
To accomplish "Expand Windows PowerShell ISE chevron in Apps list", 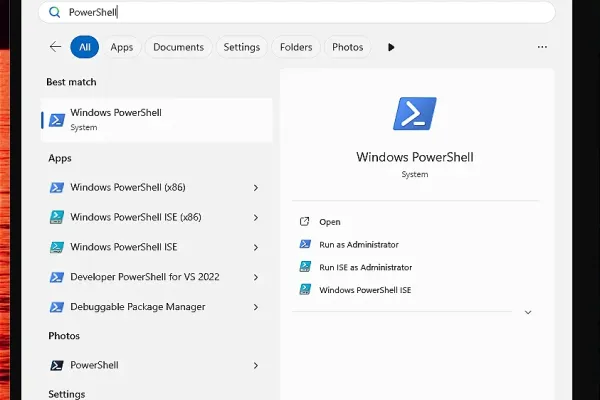I will click(256, 247).
